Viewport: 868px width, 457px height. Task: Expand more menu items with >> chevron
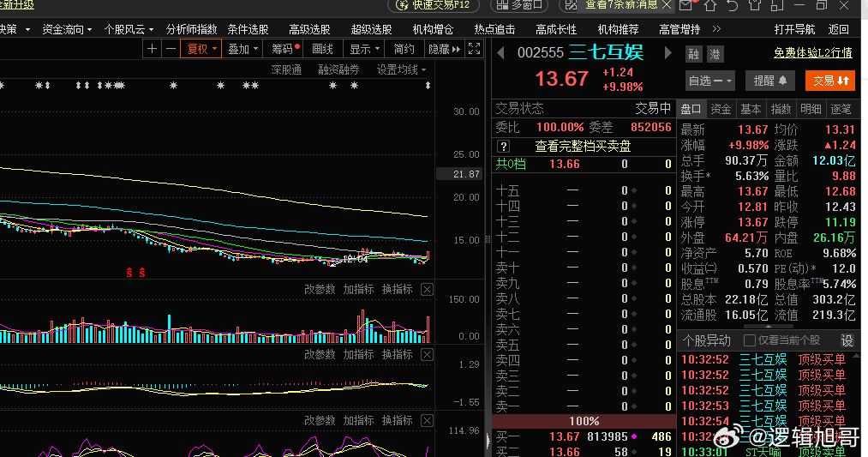[716, 29]
